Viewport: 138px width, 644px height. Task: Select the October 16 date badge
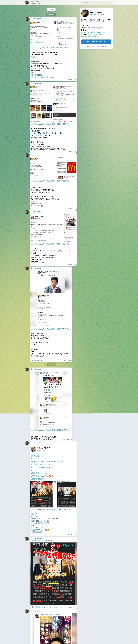[51, 14]
